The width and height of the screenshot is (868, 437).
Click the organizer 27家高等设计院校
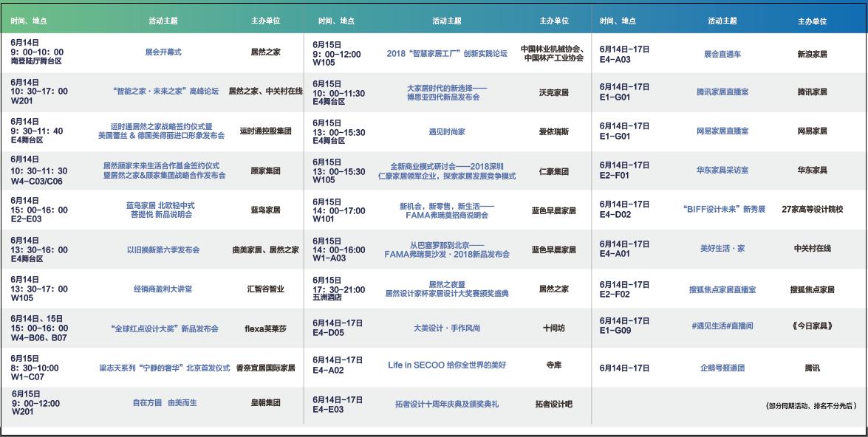[812, 210]
